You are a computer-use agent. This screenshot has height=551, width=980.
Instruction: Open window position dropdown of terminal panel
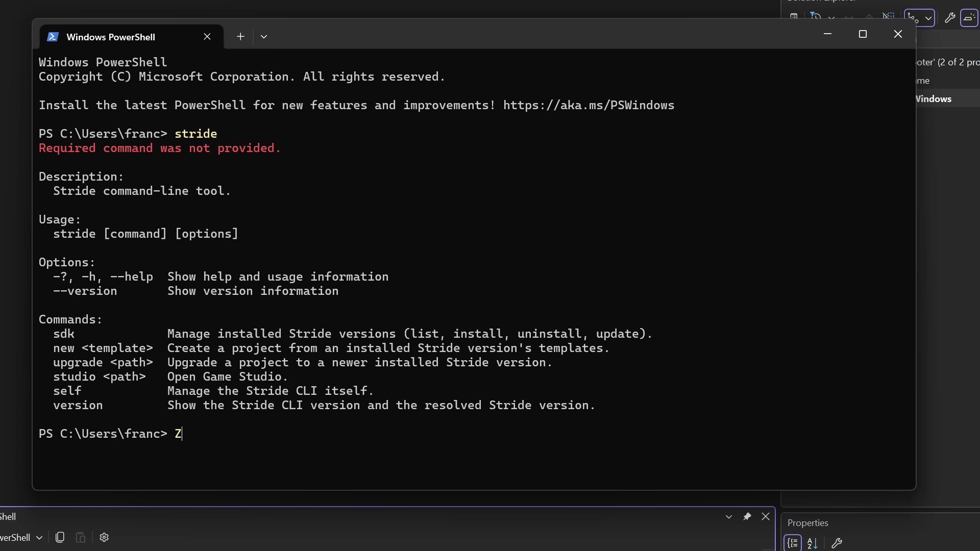tap(729, 517)
